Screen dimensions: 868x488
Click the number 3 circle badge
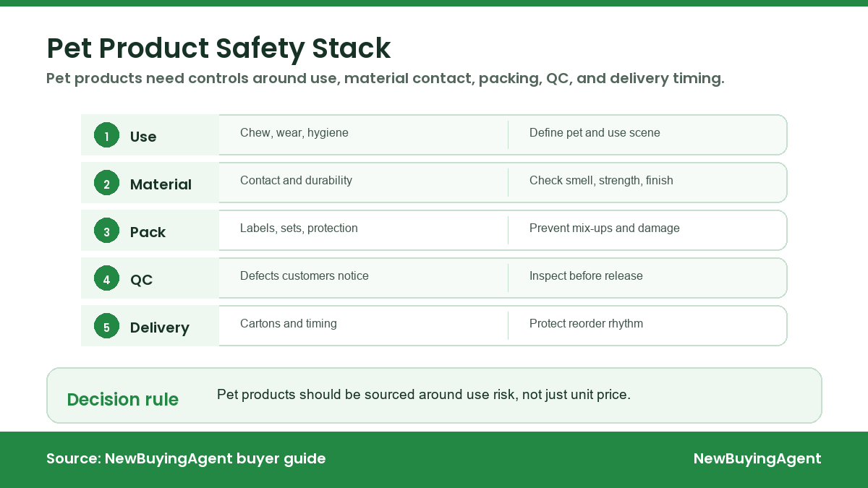click(106, 231)
